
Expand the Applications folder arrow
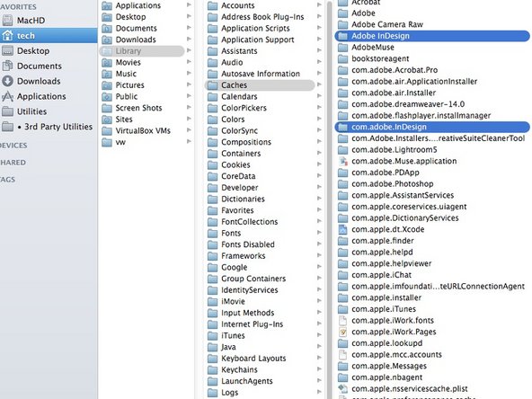click(189, 4)
